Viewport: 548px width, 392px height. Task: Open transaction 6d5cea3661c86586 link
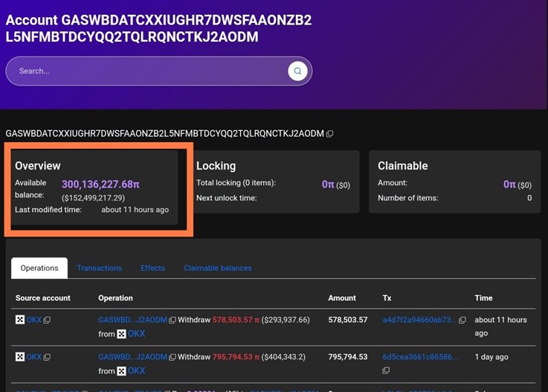click(x=419, y=357)
